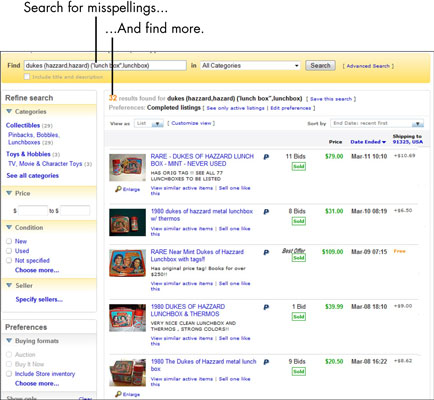Open the Toys & Hobbies category

click(x=28, y=154)
